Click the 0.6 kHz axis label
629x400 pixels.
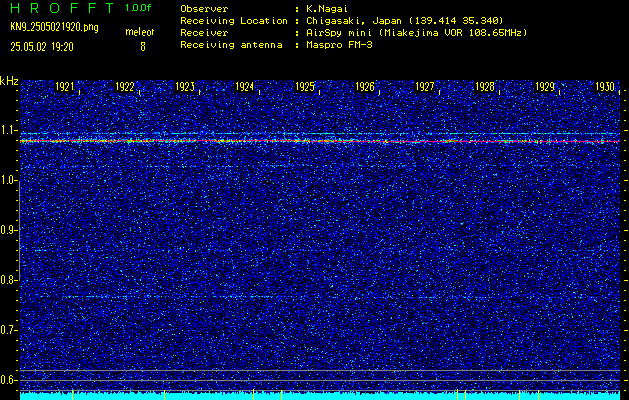pyautogui.click(x=8, y=380)
